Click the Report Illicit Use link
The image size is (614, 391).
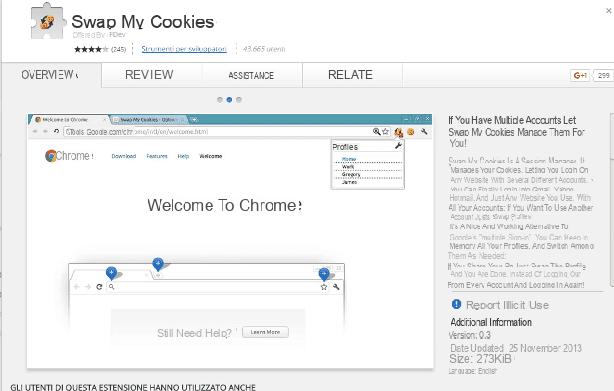point(507,305)
